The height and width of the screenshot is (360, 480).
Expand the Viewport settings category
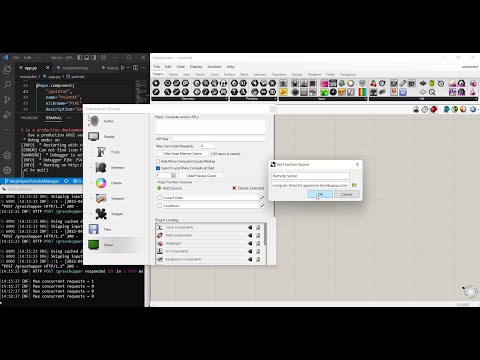point(91,198)
